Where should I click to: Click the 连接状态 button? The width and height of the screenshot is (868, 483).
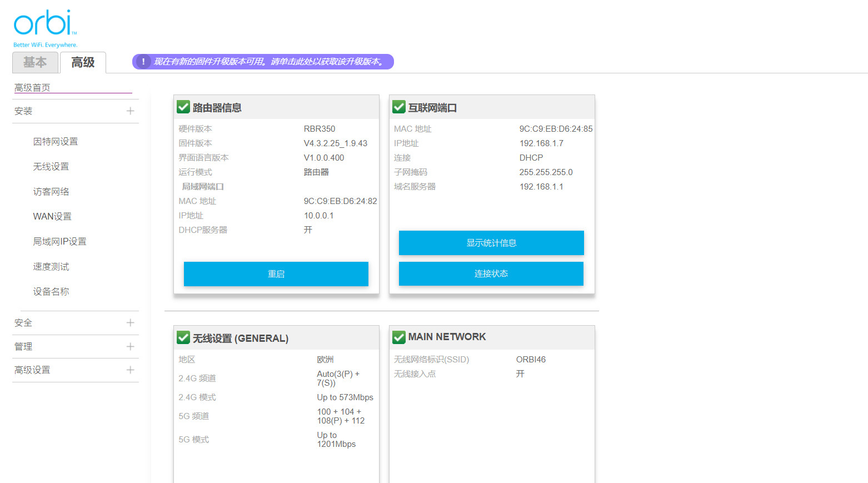[x=491, y=273]
